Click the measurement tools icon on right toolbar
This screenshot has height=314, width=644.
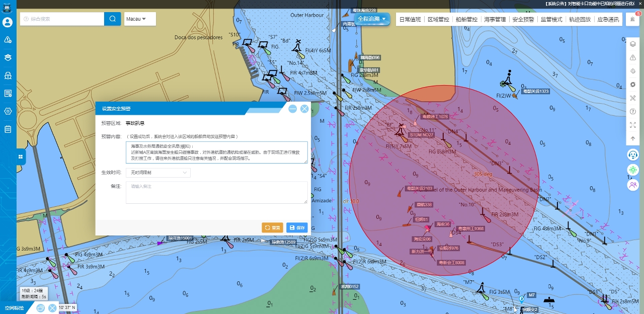coord(633,98)
